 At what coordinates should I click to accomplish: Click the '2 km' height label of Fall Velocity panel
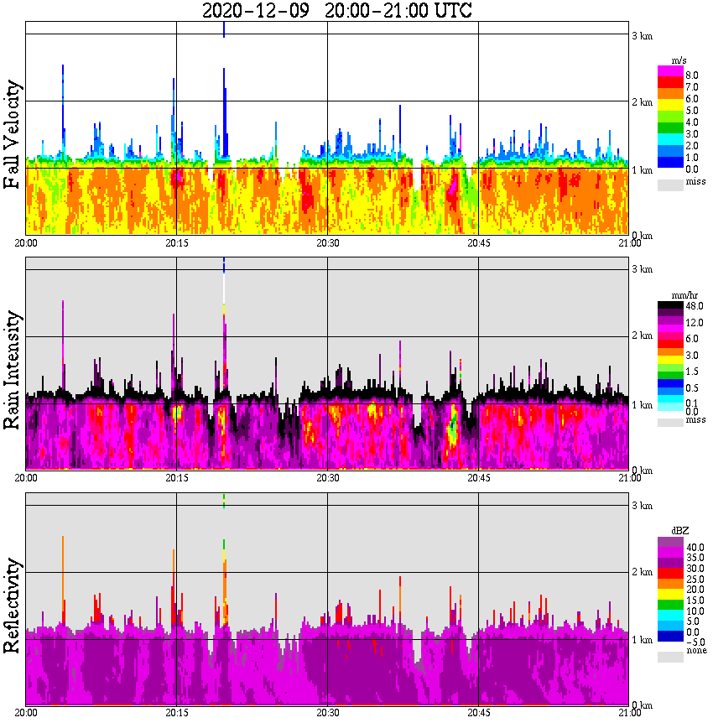click(643, 102)
